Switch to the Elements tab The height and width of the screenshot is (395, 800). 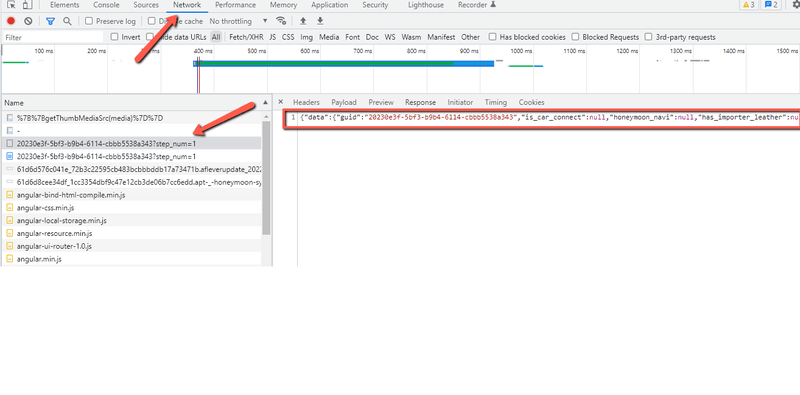point(65,5)
